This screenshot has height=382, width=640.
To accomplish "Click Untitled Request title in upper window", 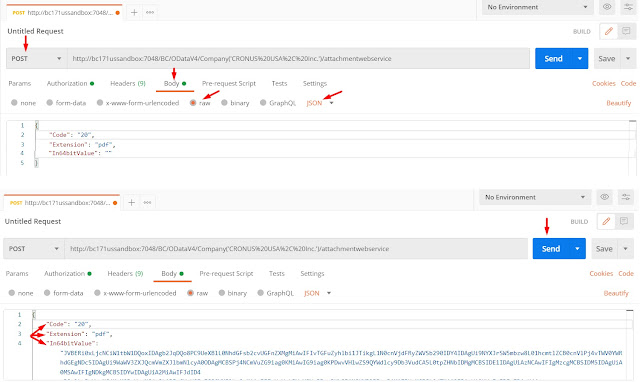I will (x=36, y=31).
